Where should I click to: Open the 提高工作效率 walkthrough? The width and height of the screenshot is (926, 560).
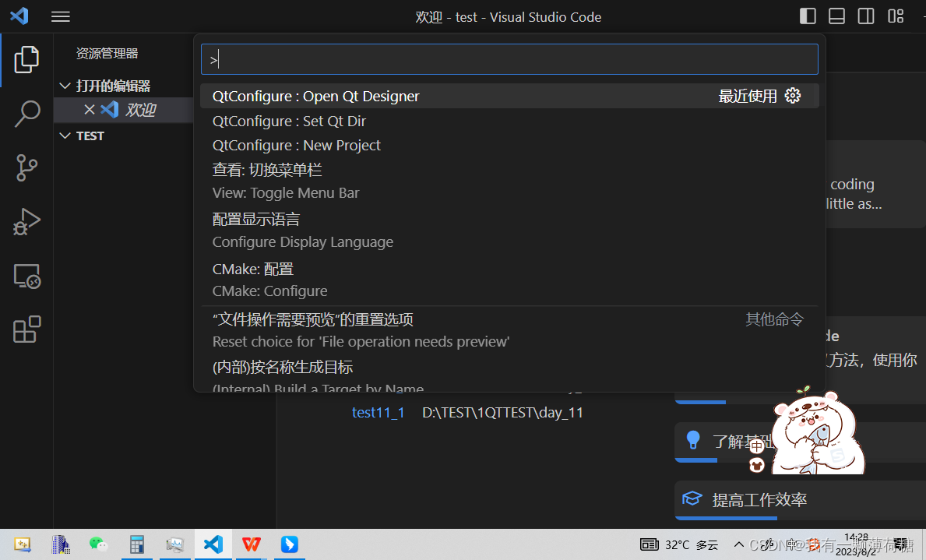click(800, 500)
